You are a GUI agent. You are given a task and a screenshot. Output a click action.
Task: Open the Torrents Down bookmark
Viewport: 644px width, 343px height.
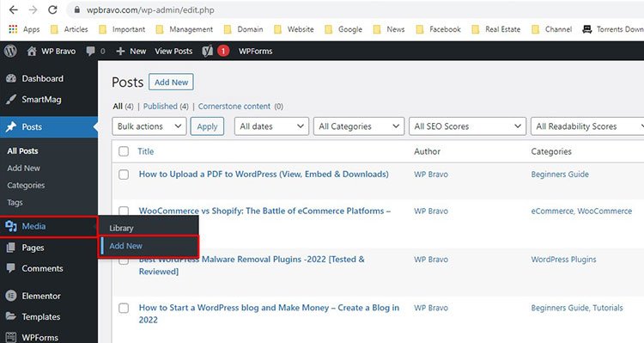pos(613,29)
